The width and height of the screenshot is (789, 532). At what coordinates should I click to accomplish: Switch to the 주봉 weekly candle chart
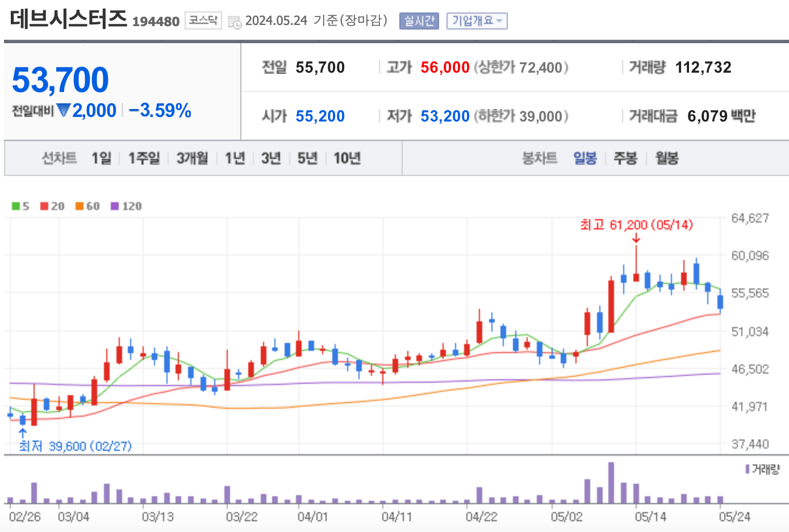click(625, 158)
